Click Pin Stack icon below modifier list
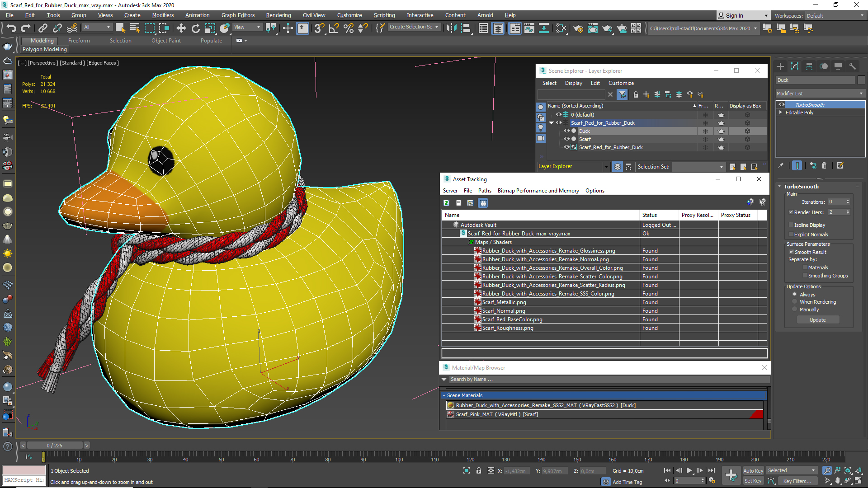 [x=781, y=166]
